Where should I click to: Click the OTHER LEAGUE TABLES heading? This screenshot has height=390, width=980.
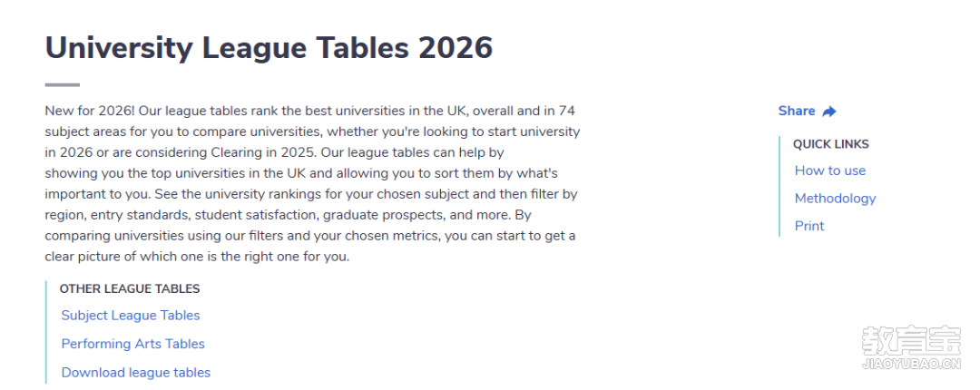[x=130, y=288]
